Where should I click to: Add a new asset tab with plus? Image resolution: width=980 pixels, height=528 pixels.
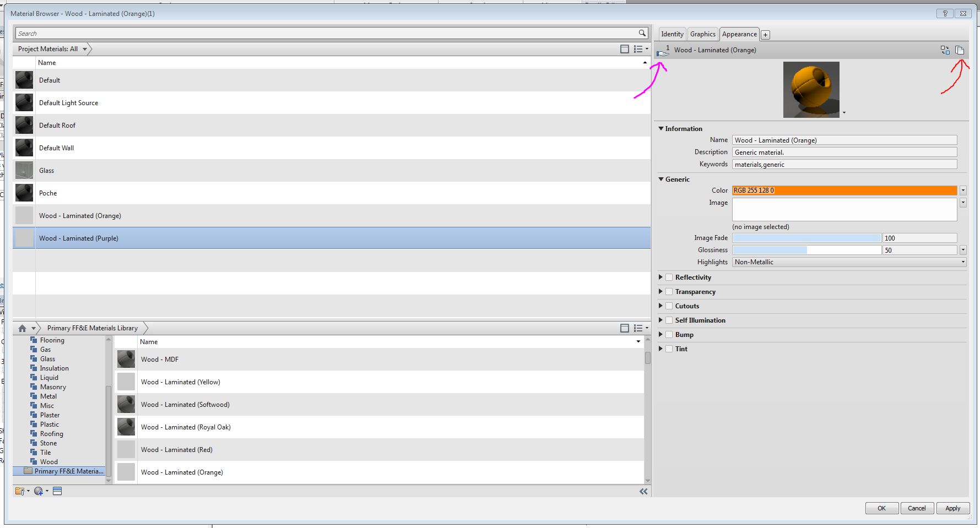(765, 35)
